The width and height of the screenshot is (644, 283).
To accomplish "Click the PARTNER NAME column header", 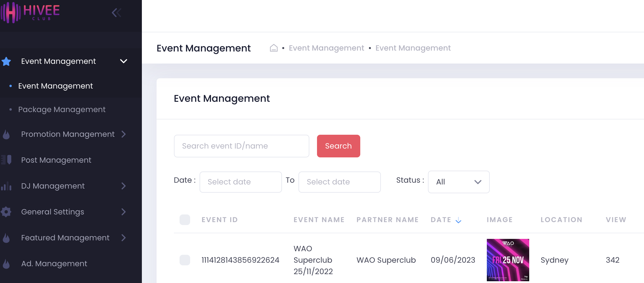I will (388, 220).
